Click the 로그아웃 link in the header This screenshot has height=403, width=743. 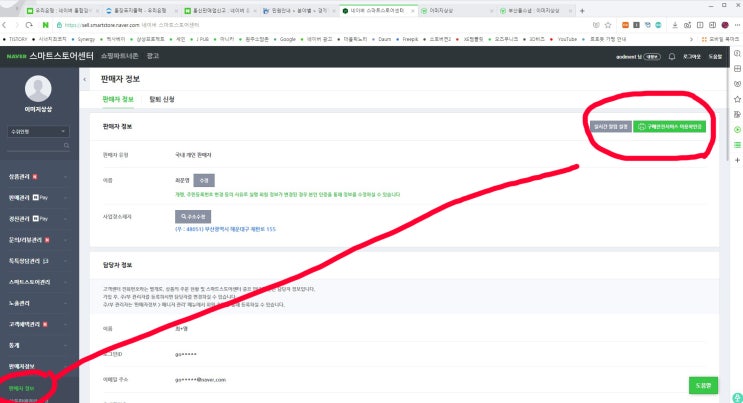(x=691, y=56)
